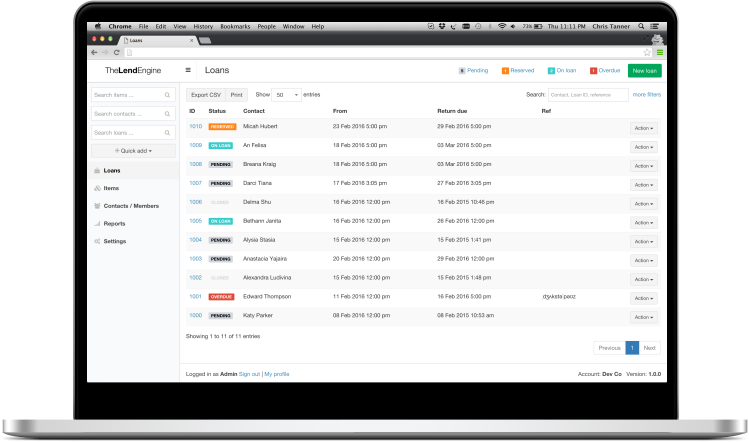The image size is (749, 442).
Task: Expand the Quick add dropdown
Action: tap(133, 151)
